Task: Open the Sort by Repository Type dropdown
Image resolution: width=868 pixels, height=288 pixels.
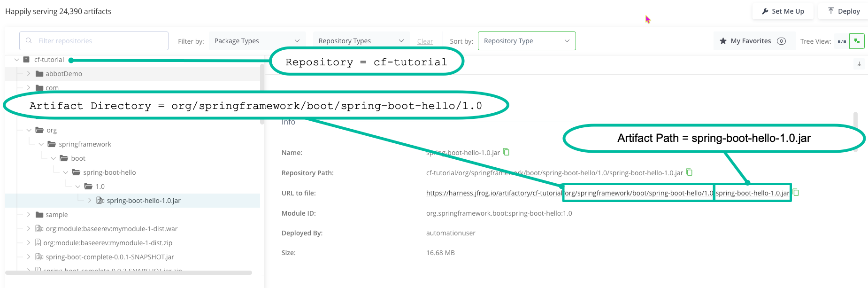Action: (x=526, y=41)
